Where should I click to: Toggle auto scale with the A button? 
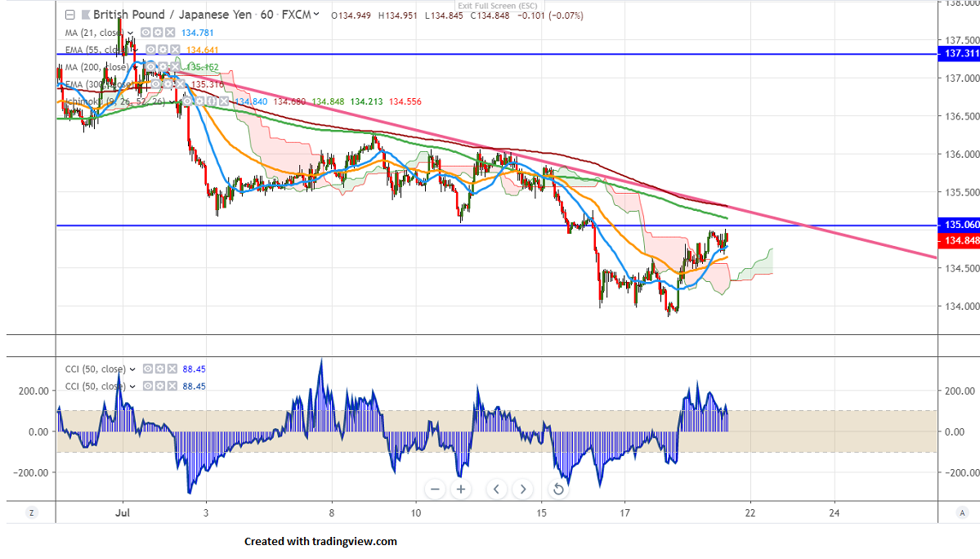[962, 512]
